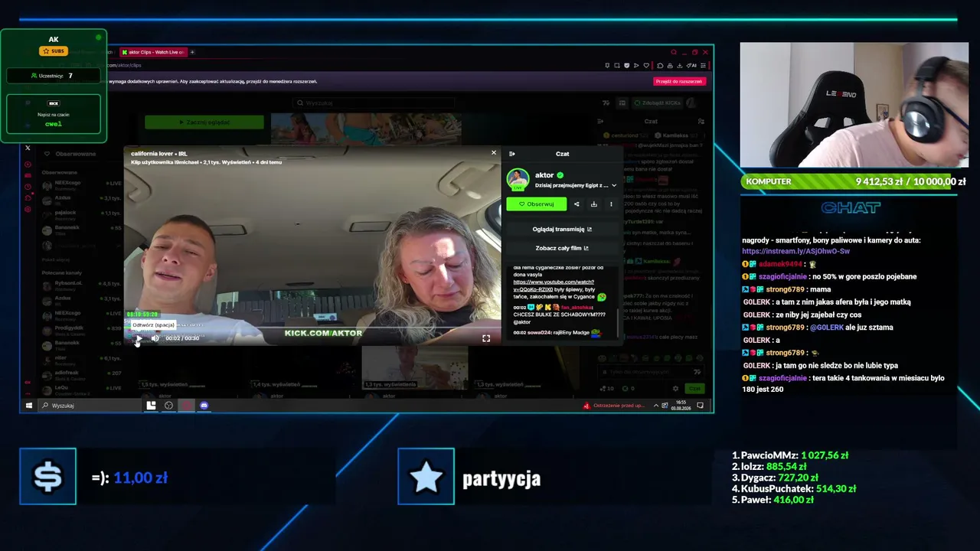
Task: Mute the clip's volume speaker icon
Action: pos(155,338)
